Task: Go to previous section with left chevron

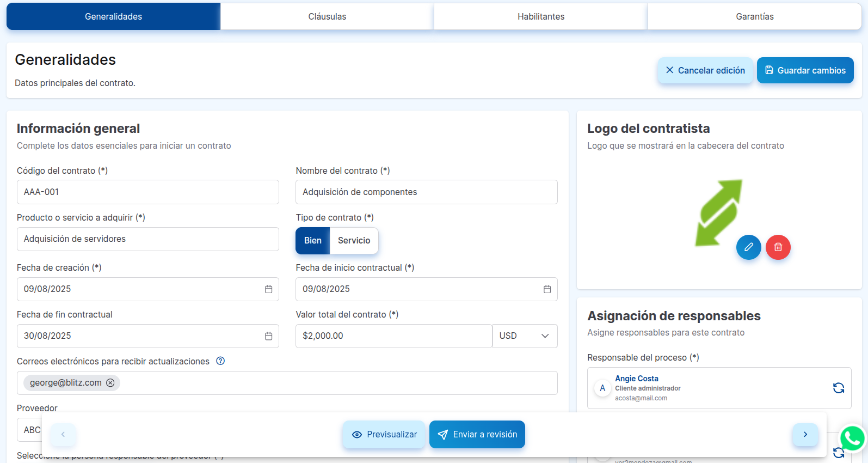Action: click(x=63, y=435)
